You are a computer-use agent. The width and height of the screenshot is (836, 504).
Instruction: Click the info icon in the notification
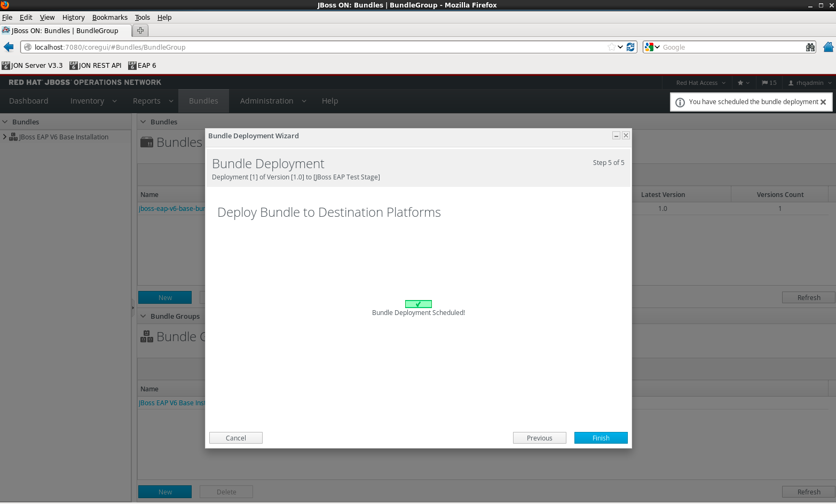tap(680, 103)
